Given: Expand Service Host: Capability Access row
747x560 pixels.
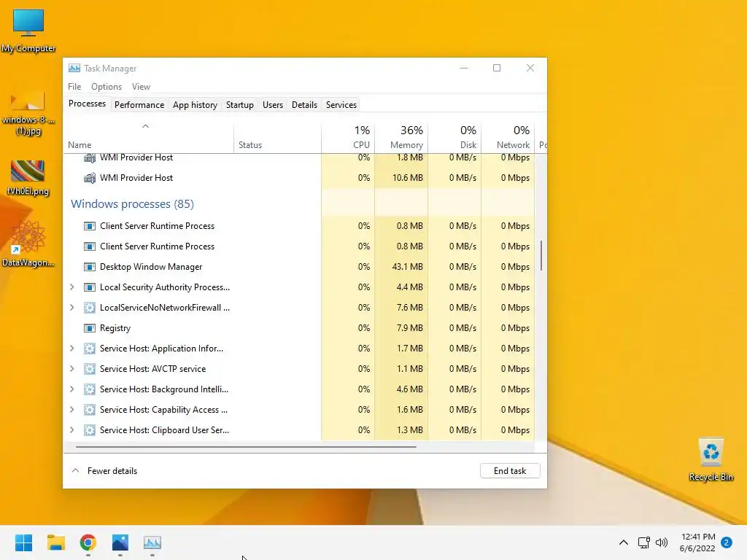Looking at the screenshot, I should tap(72, 410).
